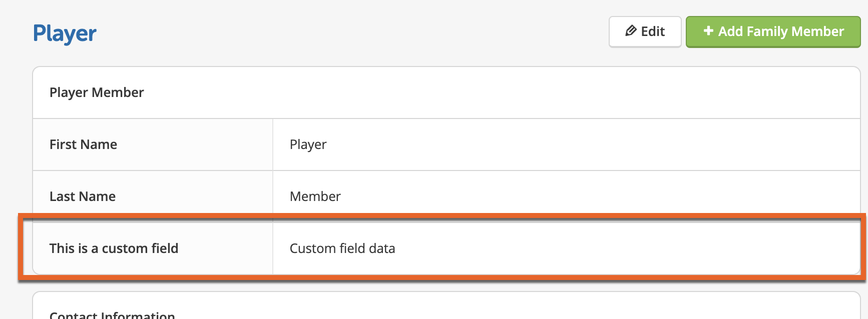
Task: Click the Add Family Member text label
Action: click(781, 31)
